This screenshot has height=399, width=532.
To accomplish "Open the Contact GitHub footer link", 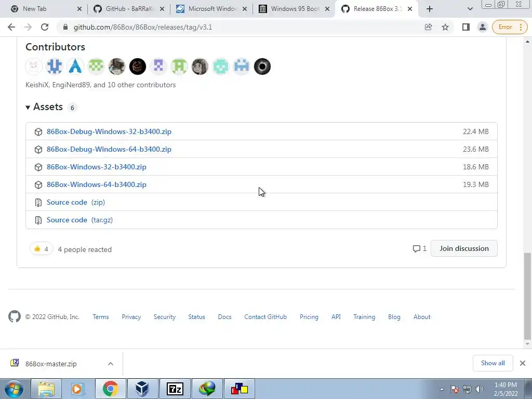I will tap(265, 317).
